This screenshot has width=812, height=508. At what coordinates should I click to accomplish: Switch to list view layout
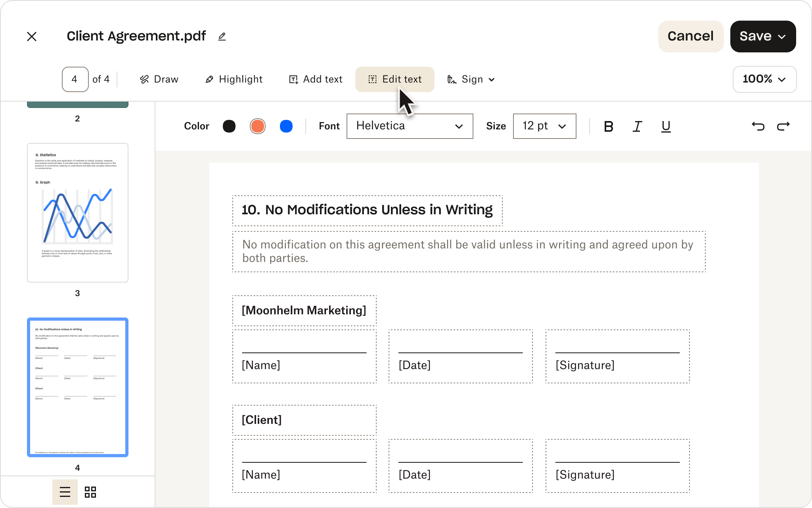[65, 492]
